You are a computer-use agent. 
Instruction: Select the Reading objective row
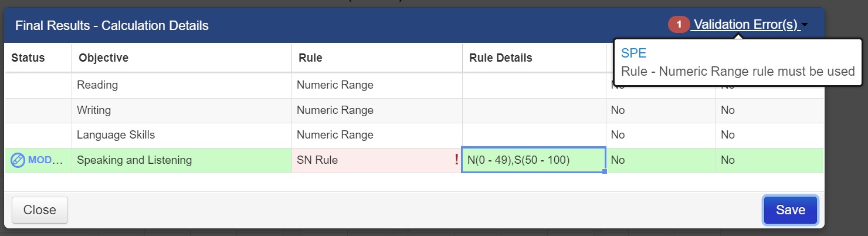(97, 85)
